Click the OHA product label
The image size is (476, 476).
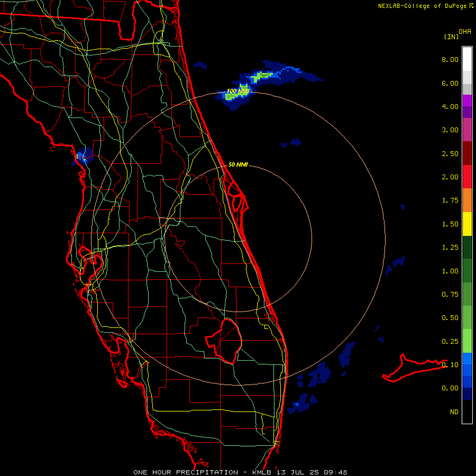465,32
